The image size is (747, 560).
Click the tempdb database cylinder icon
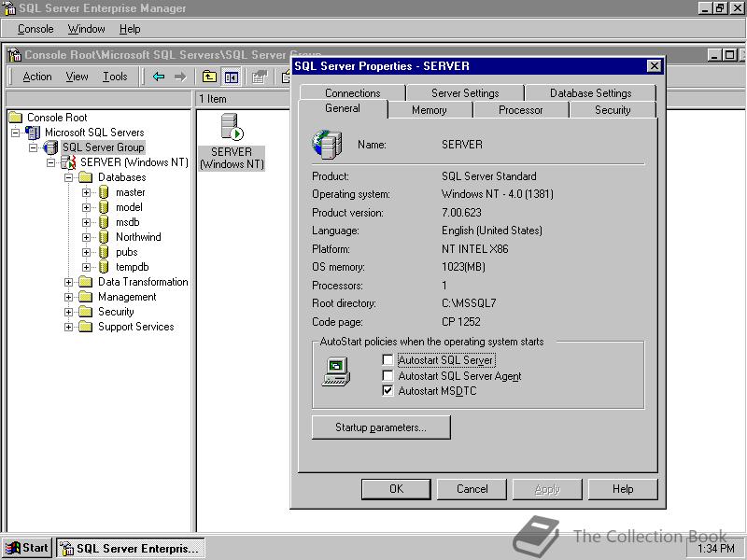(104, 267)
